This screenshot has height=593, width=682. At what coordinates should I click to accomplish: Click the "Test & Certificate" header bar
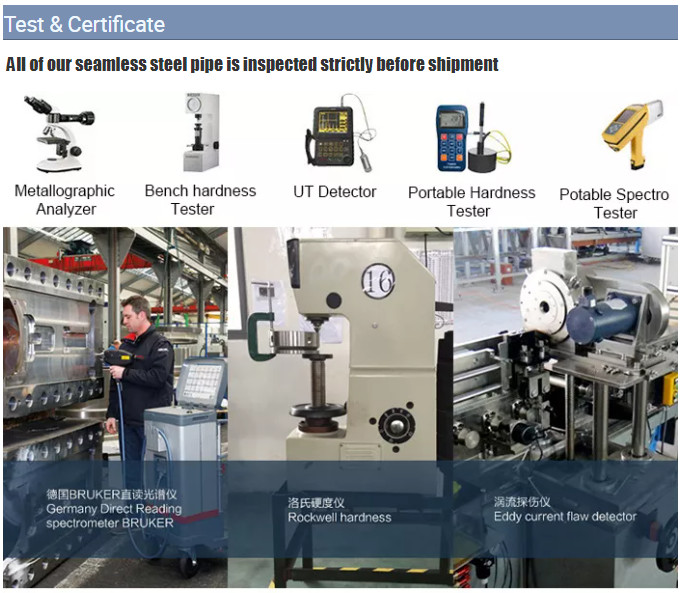click(x=340, y=23)
